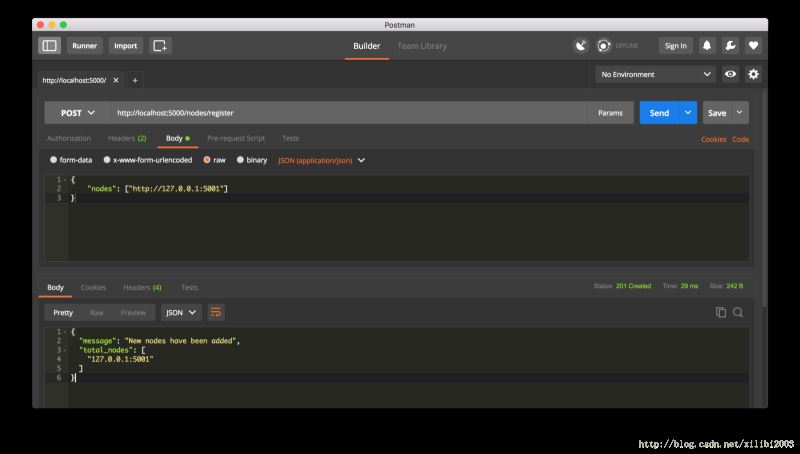Open the Code link
The image size is (800, 454).
741,139
